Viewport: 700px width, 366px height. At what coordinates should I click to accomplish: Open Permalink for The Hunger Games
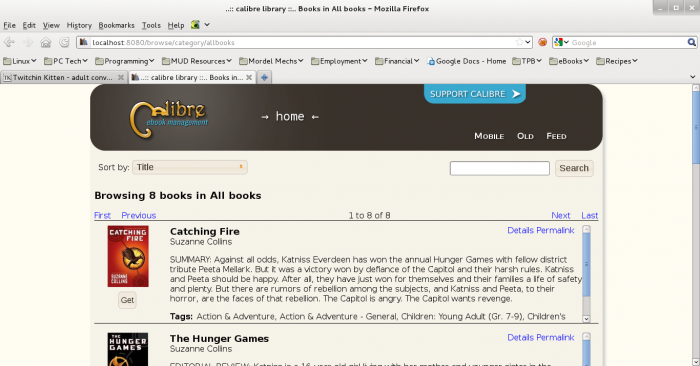[x=555, y=337]
